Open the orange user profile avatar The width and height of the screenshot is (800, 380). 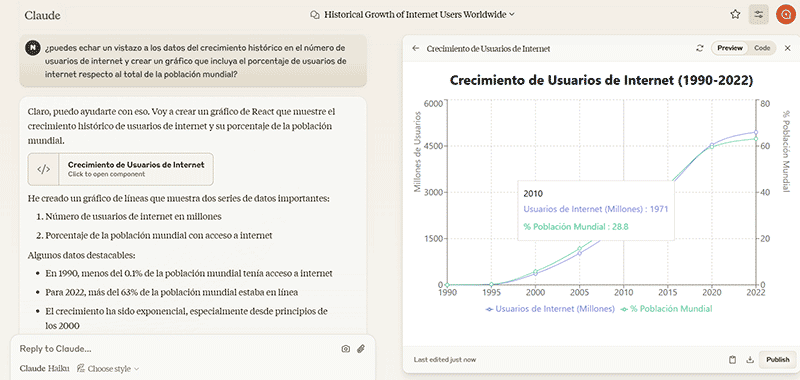pyautogui.click(x=786, y=14)
